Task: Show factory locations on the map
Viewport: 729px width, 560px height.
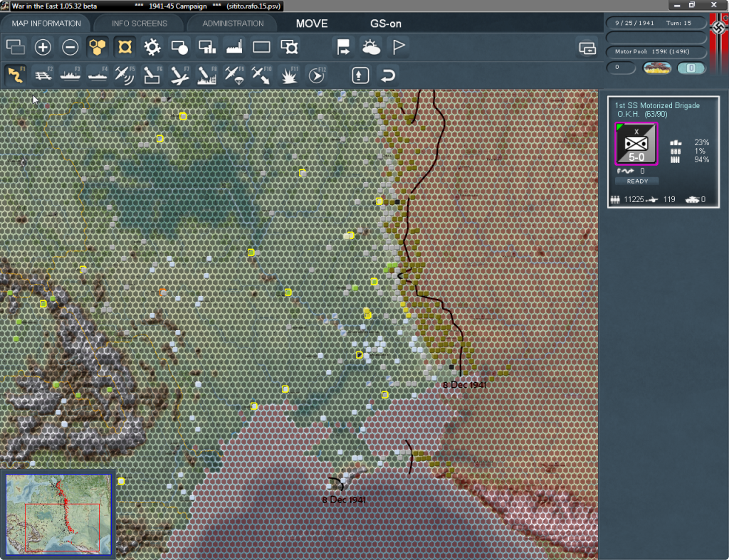Action: pos(234,47)
